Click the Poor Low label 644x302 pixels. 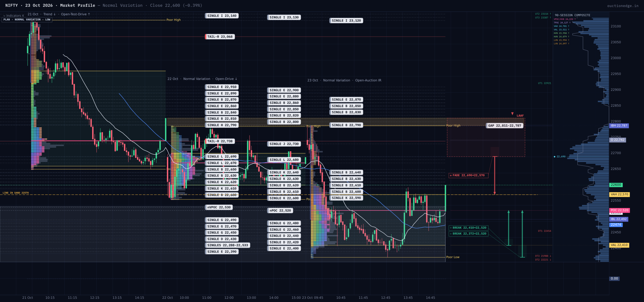(x=453, y=257)
